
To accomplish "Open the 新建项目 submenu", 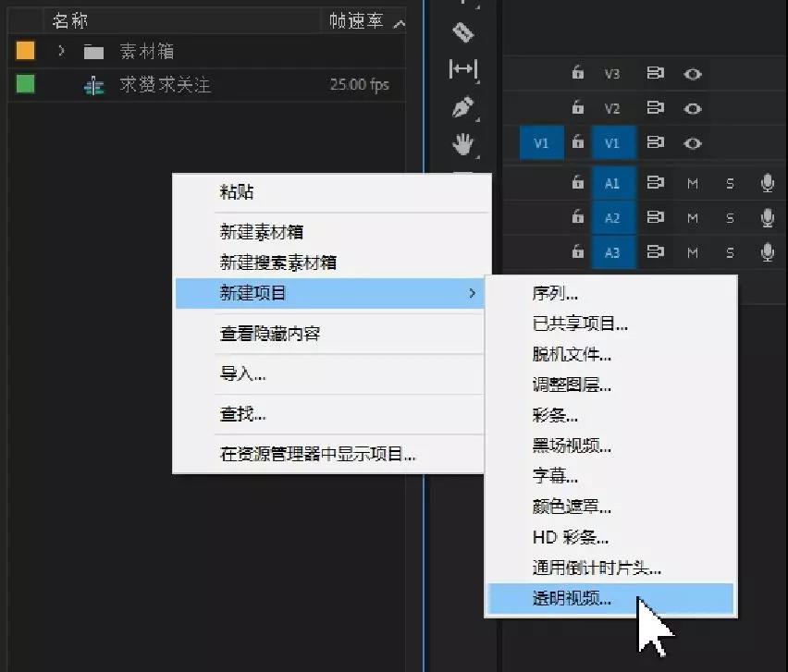I will (x=328, y=293).
